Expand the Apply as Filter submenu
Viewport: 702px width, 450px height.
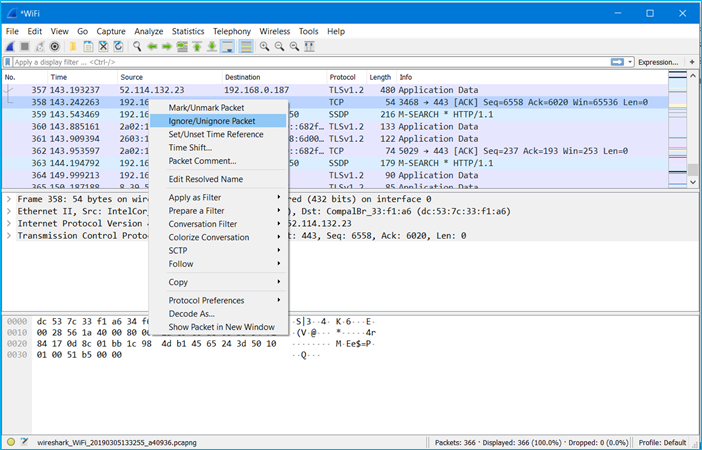218,197
